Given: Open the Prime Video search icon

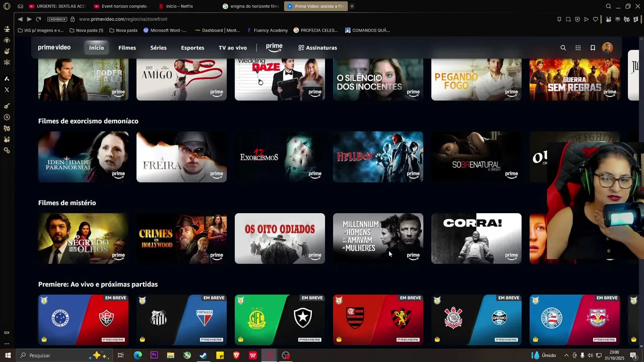Looking at the screenshot, I should click(x=563, y=48).
